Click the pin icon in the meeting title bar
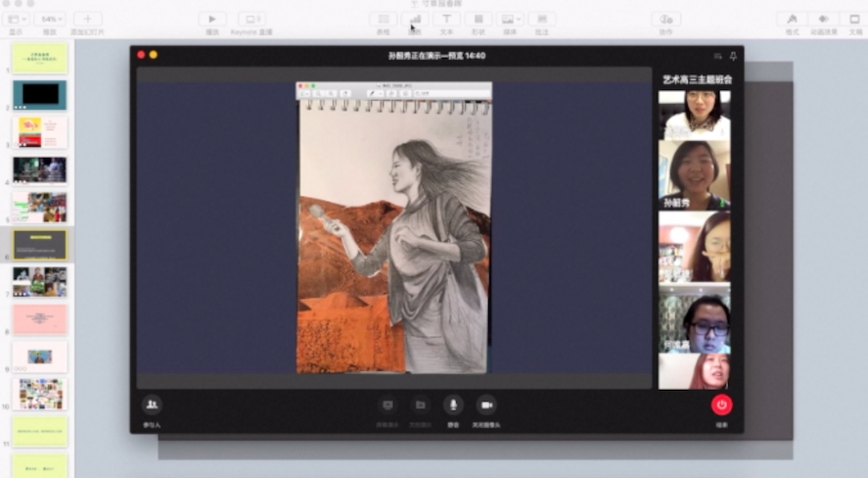Viewport: 868px width, 478px height. [x=733, y=56]
